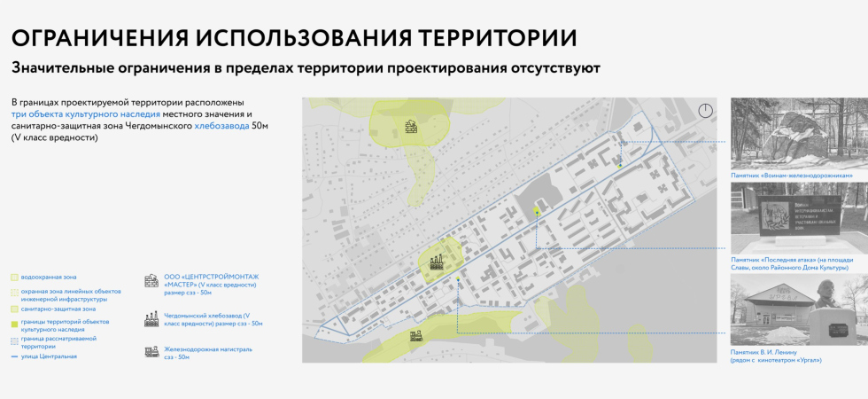
Task: Click the north compass icon on the map
Action: click(705, 111)
